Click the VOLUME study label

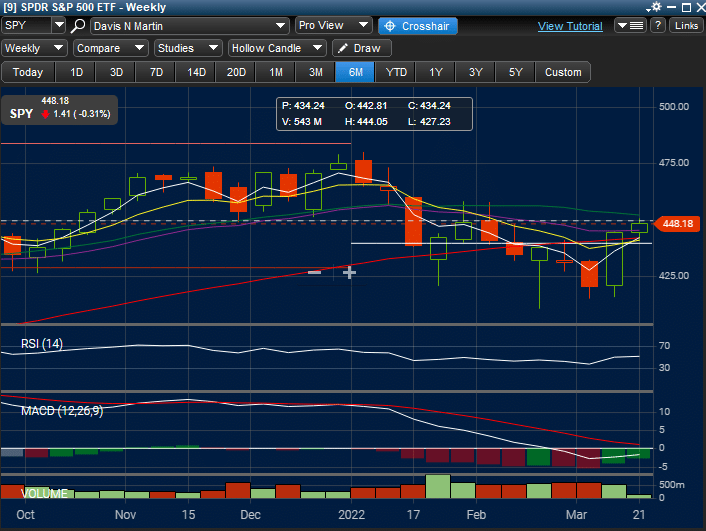tap(44, 494)
